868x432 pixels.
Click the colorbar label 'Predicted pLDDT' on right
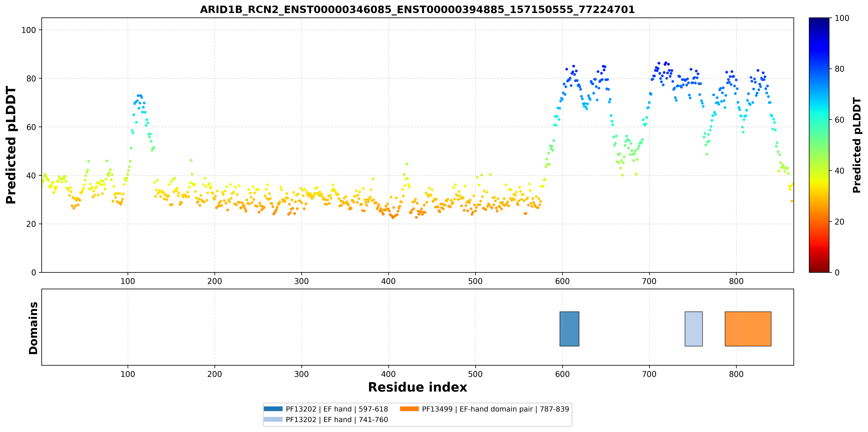[x=857, y=145]
